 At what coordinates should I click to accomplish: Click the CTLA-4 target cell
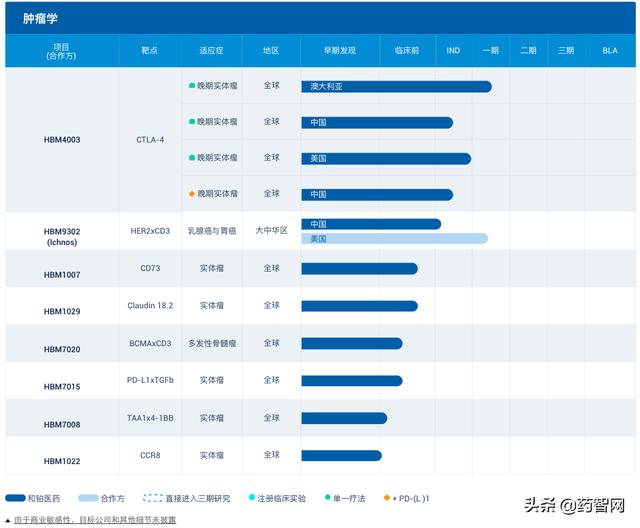(150, 140)
